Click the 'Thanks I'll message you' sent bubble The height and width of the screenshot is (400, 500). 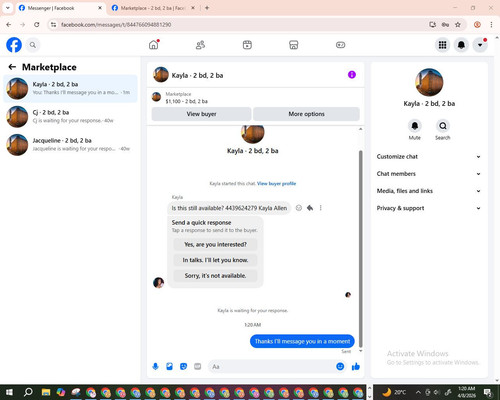tap(302, 341)
